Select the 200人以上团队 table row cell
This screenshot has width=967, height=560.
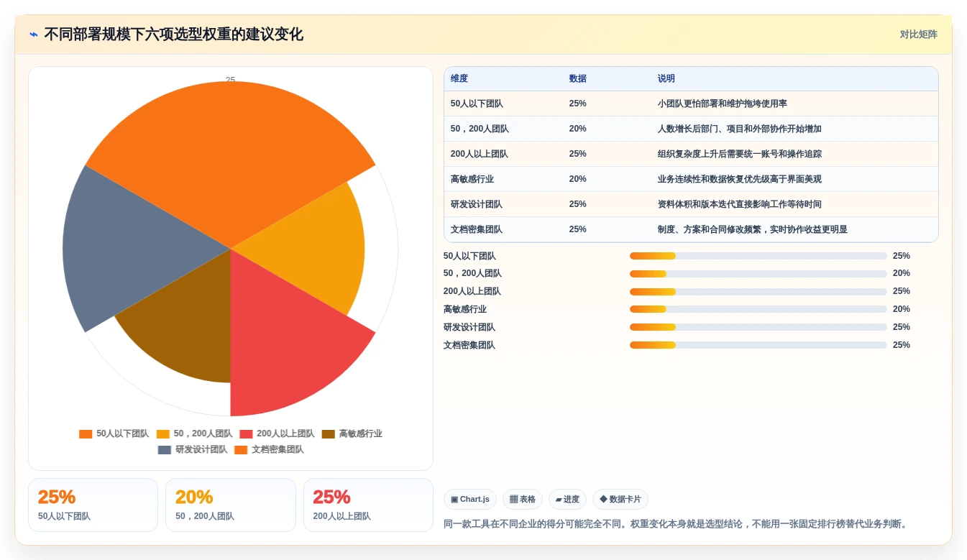480,154
